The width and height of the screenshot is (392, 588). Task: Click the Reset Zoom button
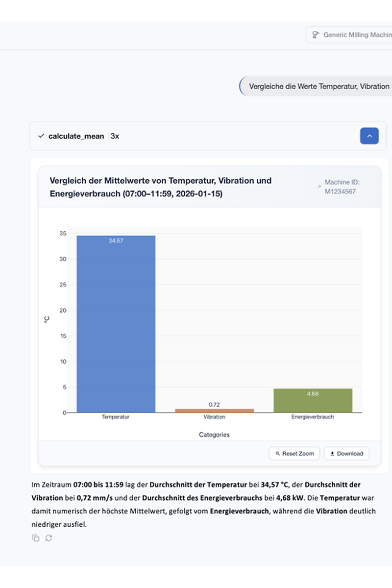(x=294, y=454)
